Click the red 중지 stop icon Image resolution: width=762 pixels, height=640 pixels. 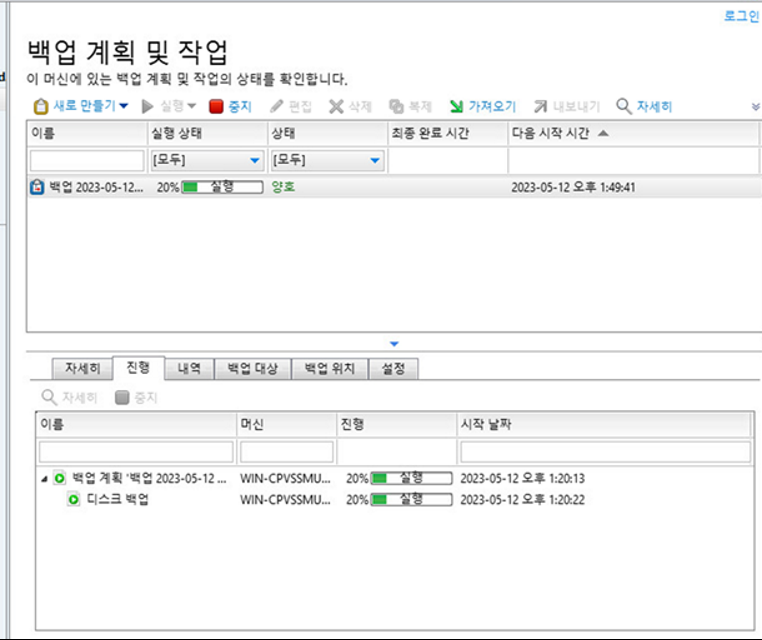[x=216, y=106]
